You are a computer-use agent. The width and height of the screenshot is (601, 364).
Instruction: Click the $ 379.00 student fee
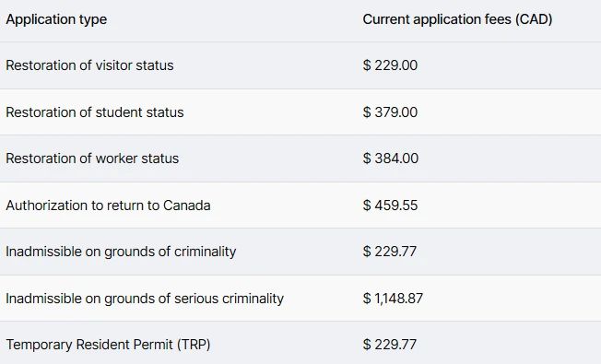tap(390, 112)
